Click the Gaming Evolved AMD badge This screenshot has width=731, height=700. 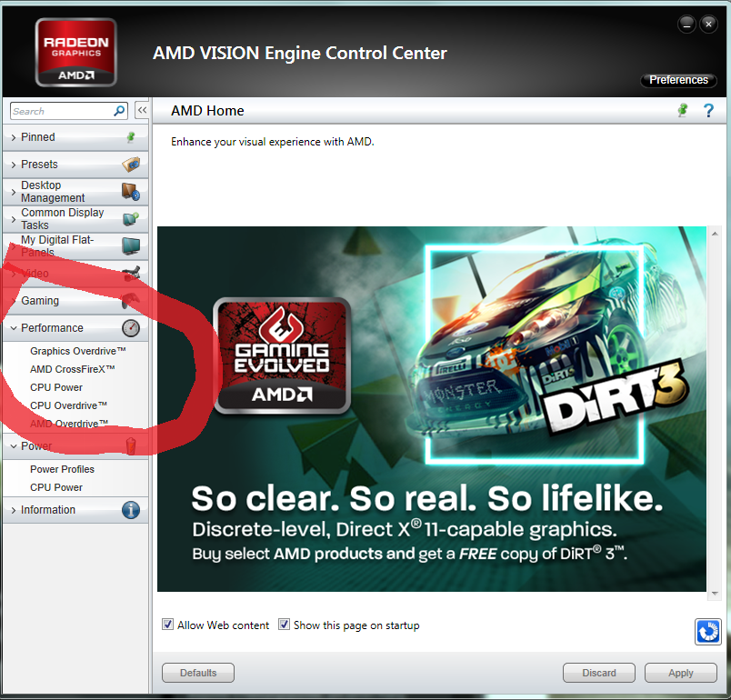click(282, 355)
